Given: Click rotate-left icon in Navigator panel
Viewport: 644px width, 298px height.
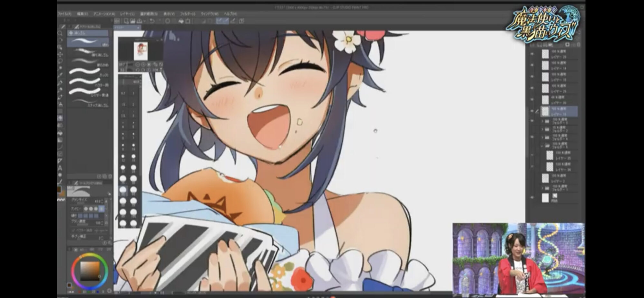Looking at the screenshot, I should click(137, 69).
